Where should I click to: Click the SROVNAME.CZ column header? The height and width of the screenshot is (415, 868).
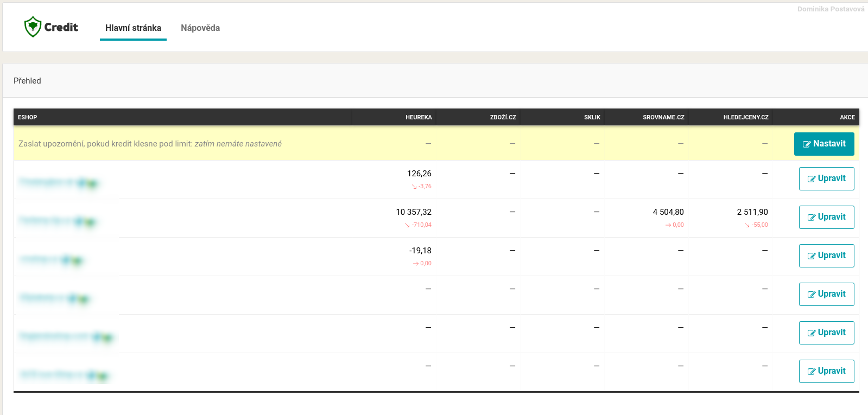tap(663, 117)
